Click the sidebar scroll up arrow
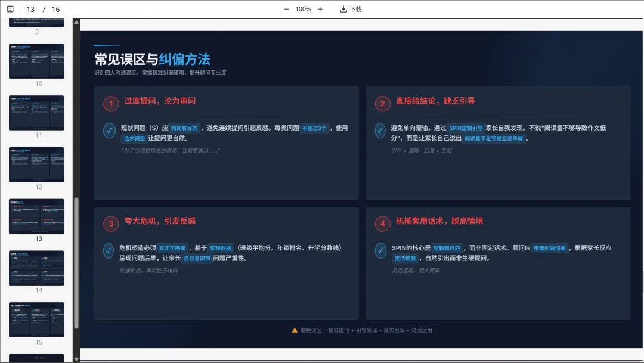The height and width of the screenshot is (363, 644). [76, 22]
